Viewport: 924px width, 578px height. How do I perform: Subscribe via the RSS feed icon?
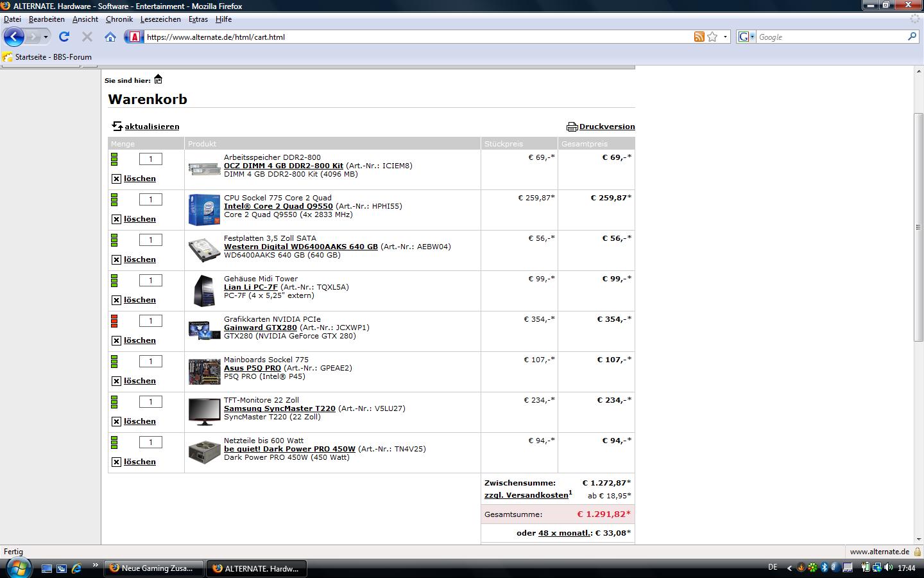(699, 37)
